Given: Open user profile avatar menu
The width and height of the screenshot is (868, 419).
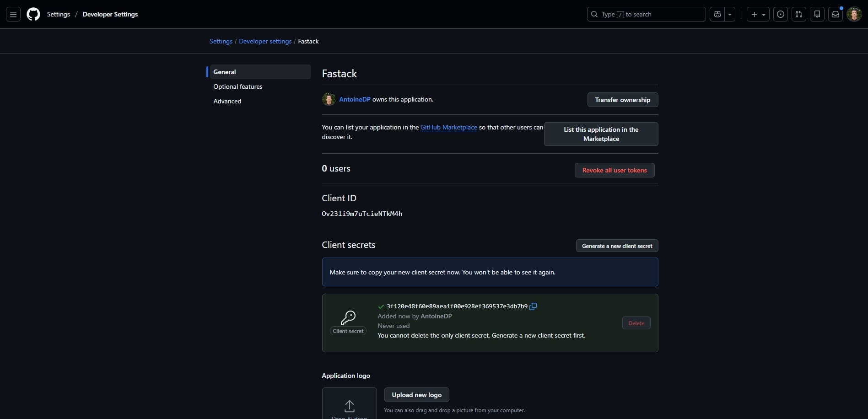Looking at the screenshot, I should click(x=854, y=14).
